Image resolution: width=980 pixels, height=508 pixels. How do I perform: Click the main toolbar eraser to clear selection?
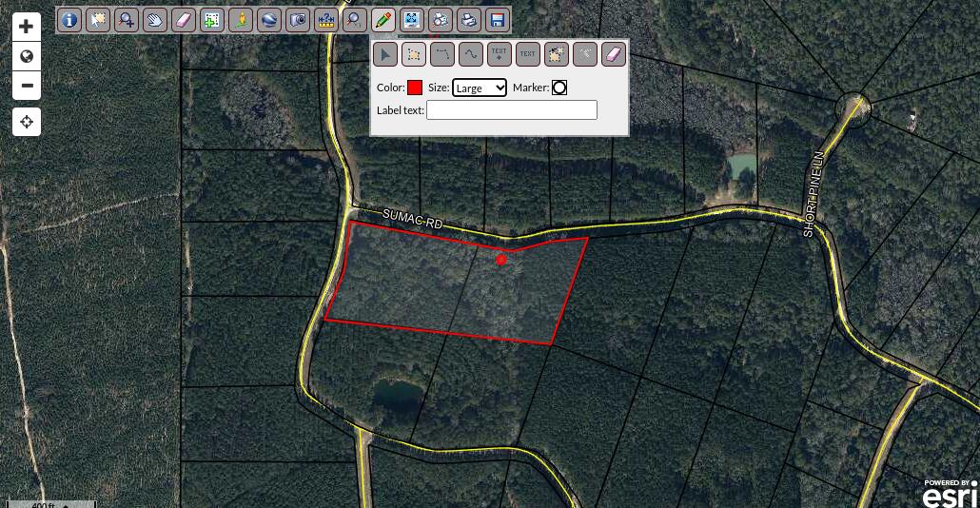point(183,20)
